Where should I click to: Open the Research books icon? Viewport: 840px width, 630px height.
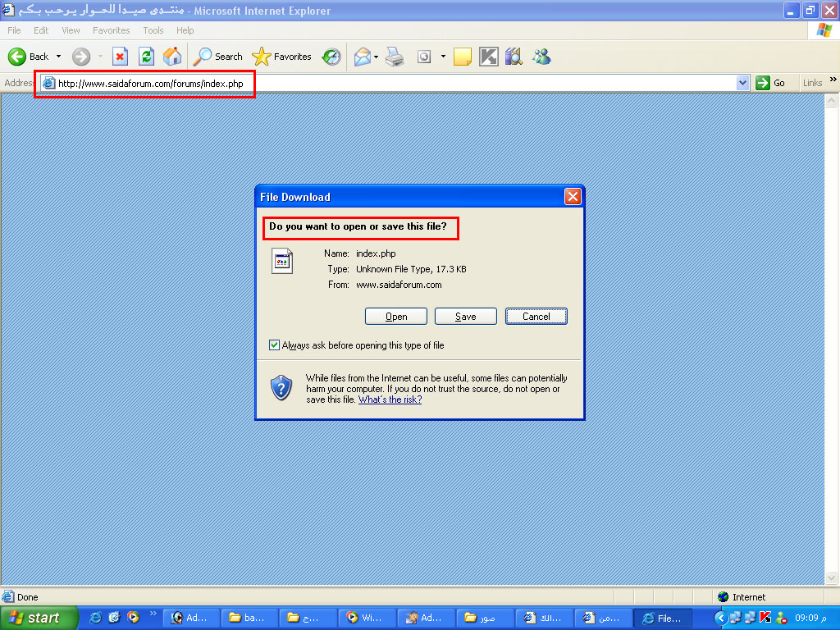(x=514, y=57)
